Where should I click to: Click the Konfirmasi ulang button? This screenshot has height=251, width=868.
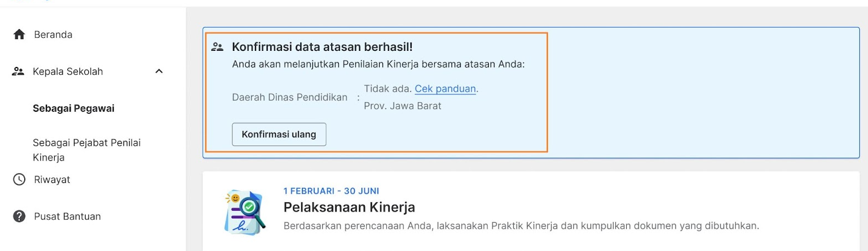(x=279, y=134)
